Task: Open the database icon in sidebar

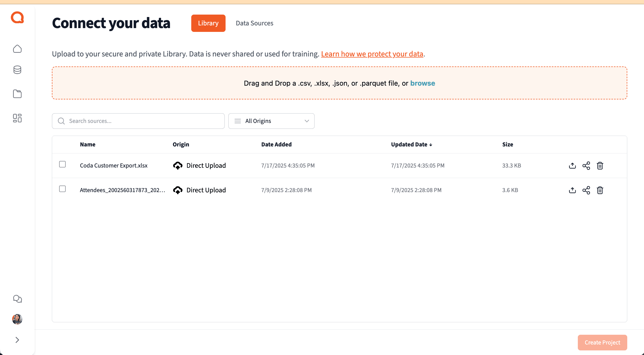Action: coord(17,70)
